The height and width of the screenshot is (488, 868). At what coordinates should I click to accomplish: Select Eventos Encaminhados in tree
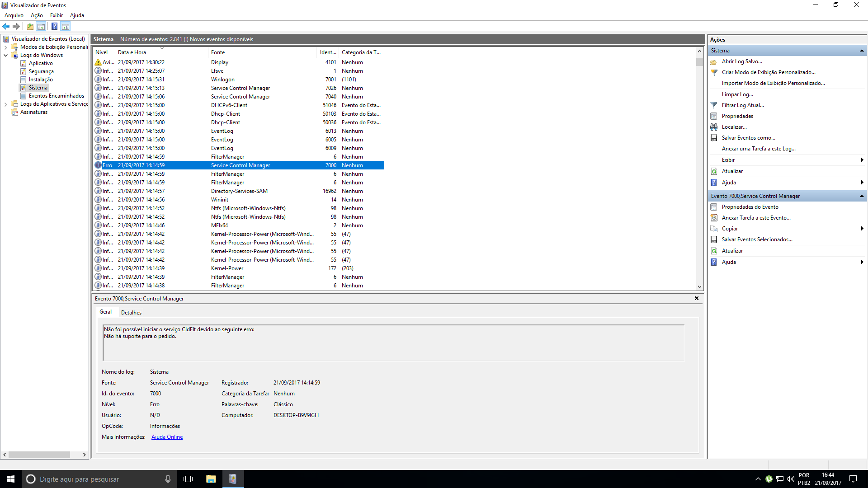[x=57, y=96]
